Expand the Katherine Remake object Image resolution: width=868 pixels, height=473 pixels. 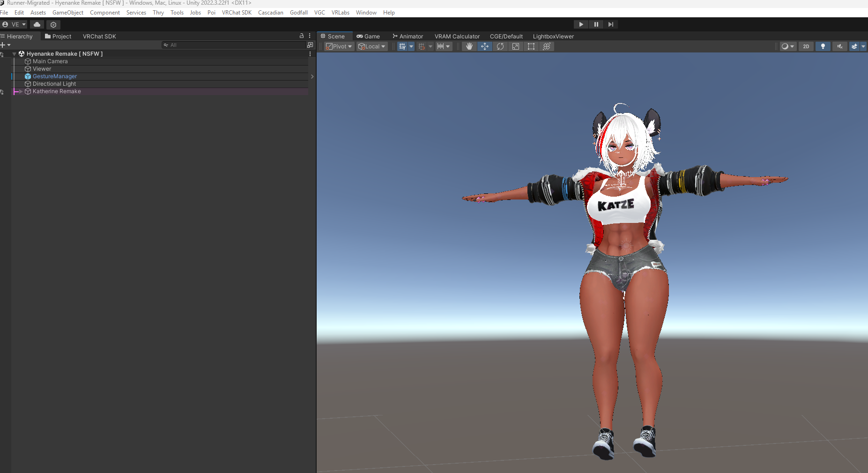(21, 91)
